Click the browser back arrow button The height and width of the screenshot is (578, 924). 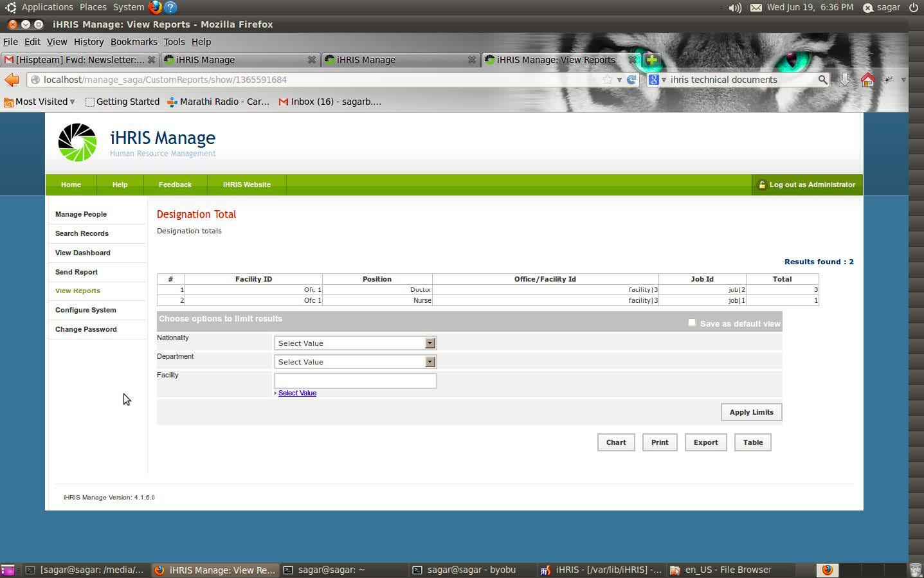point(12,80)
